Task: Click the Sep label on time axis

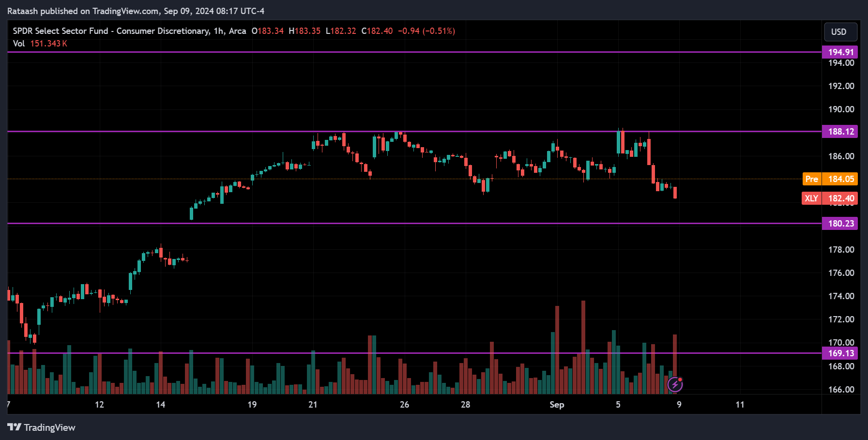Action: [x=557, y=405]
